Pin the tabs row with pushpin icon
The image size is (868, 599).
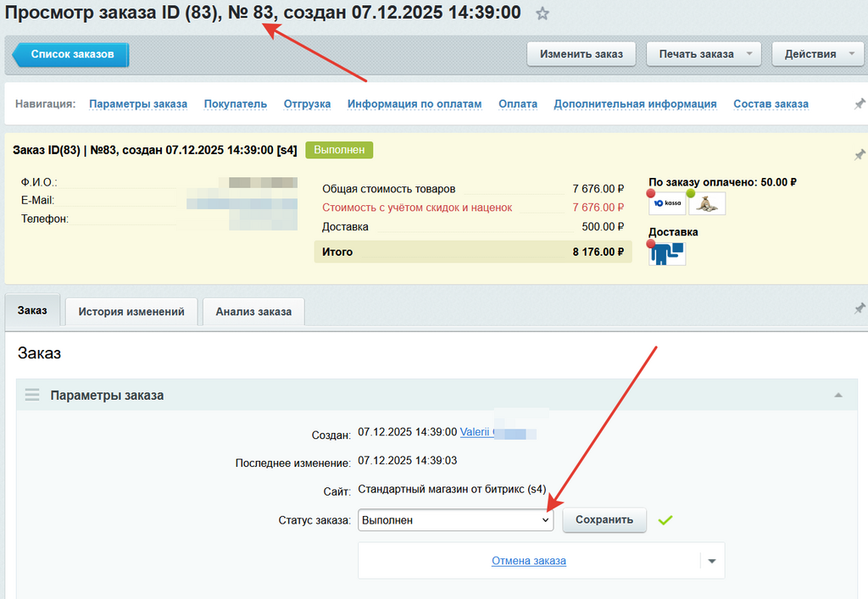[859, 307]
